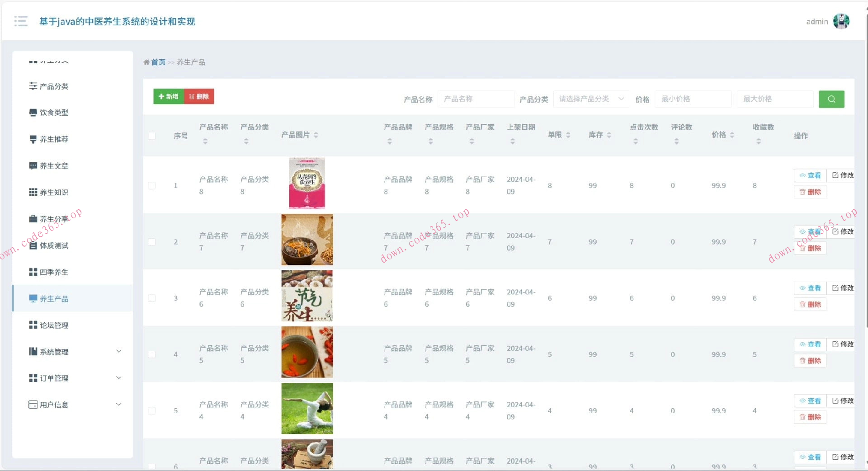The height and width of the screenshot is (471, 868).
Task: Check the checkbox for row 3
Action: click(152, 298)
